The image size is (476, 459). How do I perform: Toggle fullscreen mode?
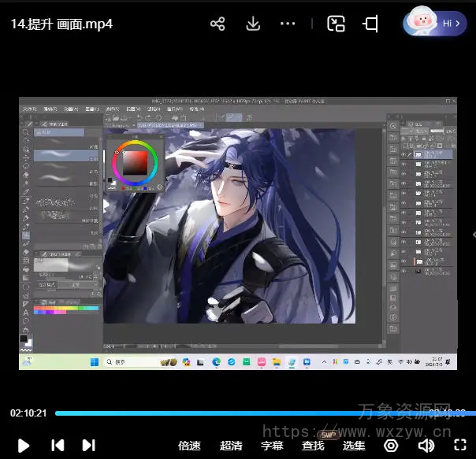459,446
